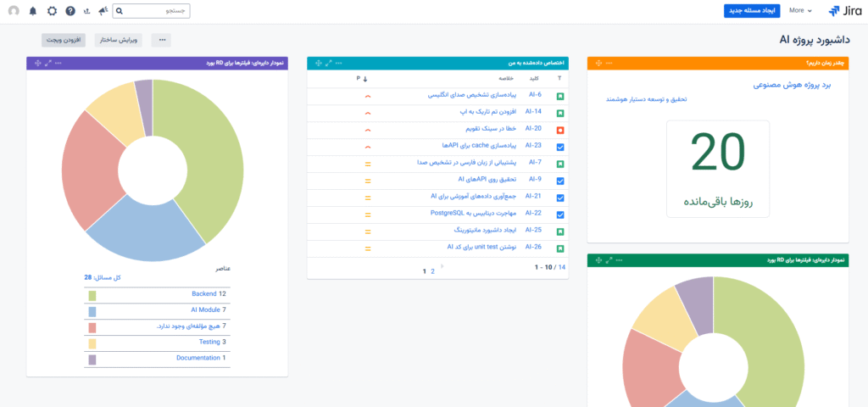Click the خلاصه column header

pos(507,79)
